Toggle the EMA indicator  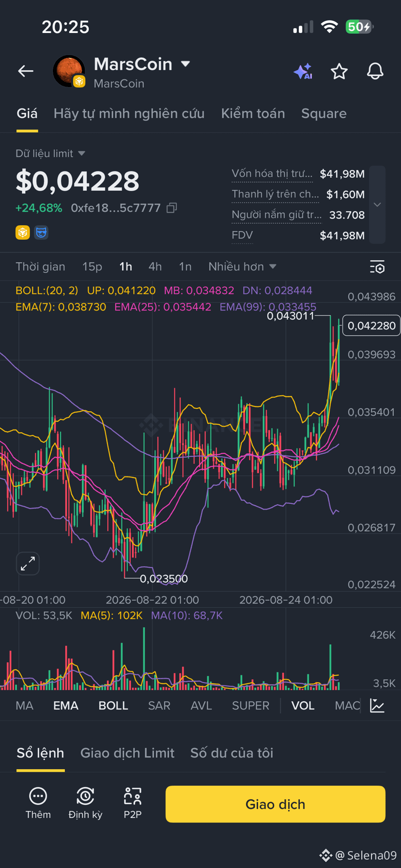(x=66, y=705)
